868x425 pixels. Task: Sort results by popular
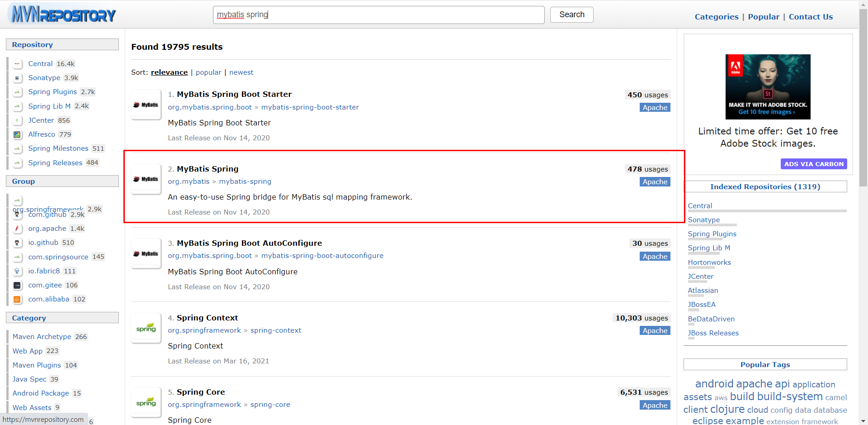click(x=208, y=72)
